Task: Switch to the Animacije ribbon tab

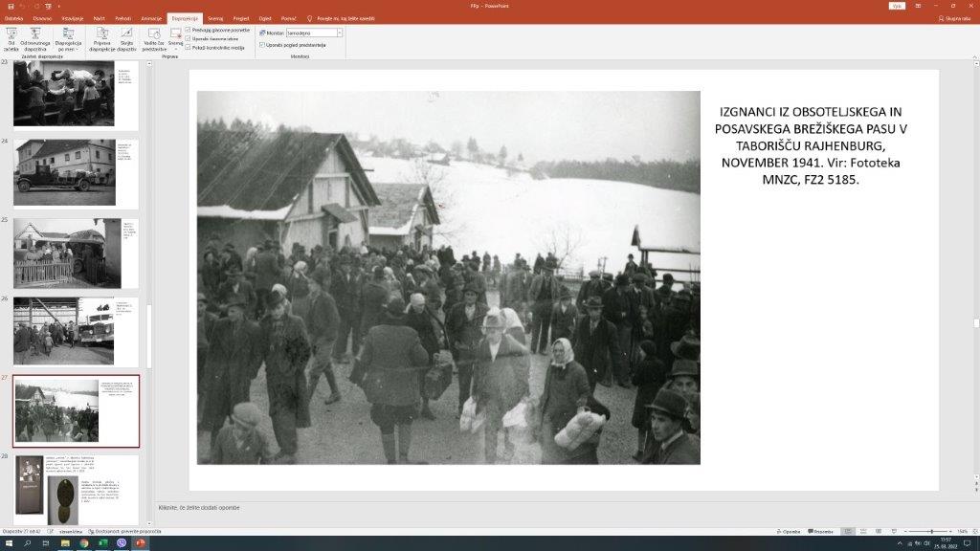Action: tap(150, 18)
